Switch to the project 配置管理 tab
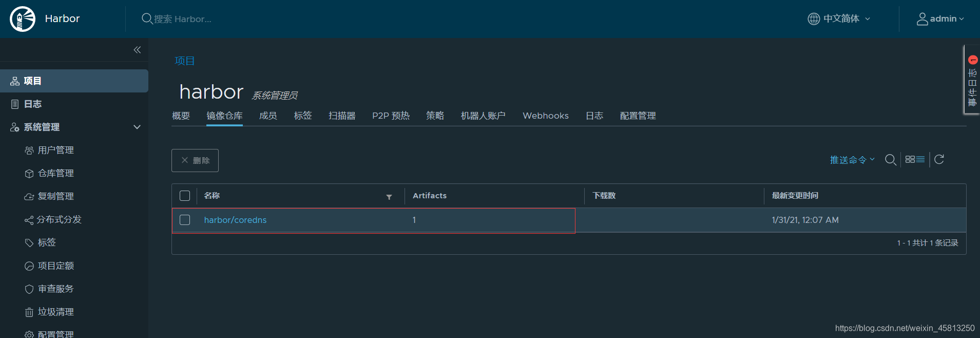Image resolution: width=980 pixels, height=338 pixels. pos(638,116)
